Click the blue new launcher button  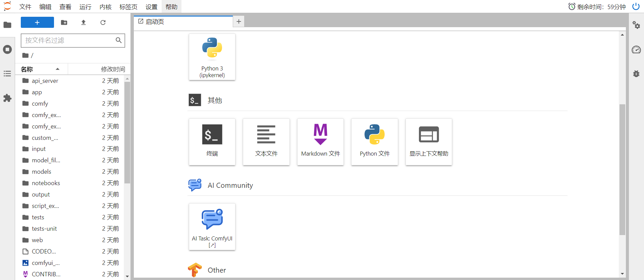click(37, 22)
